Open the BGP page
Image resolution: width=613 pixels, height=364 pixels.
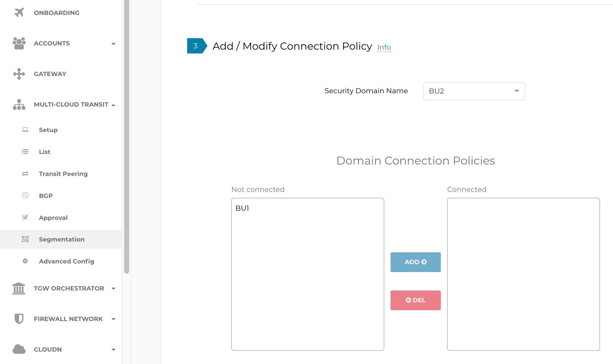[46, 196]
